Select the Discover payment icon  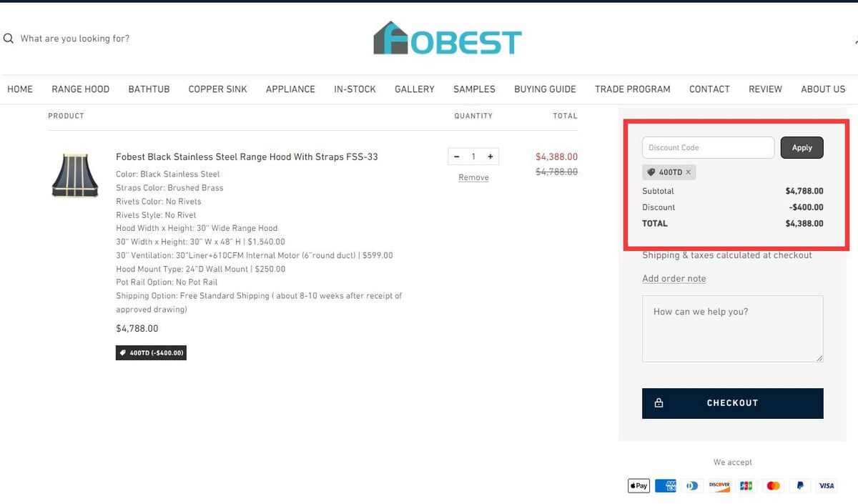tap(719, 485)
